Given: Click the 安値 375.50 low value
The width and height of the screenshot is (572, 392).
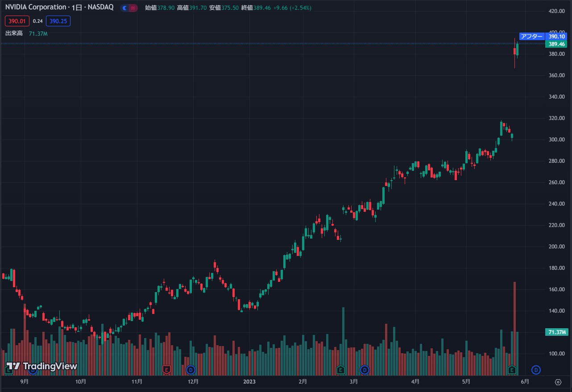Looking at the screenshot, I should 224,8.
